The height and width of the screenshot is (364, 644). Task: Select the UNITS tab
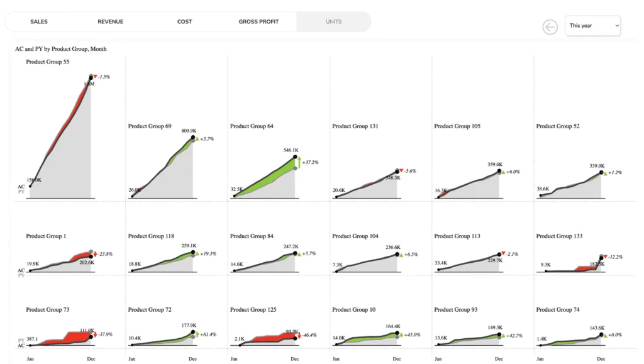tap(333, 21)
